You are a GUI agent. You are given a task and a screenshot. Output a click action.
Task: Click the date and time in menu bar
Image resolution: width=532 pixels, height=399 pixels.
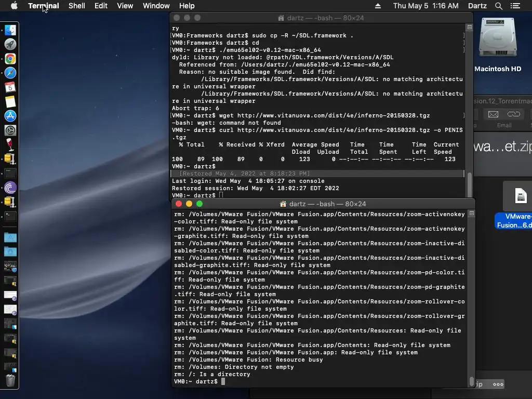(426, 6)
